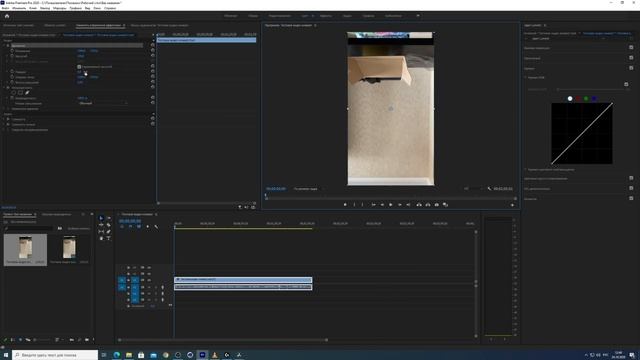This screenshot has height=360, width=640.
Task: Select the first project clip thumbnail
Action: click(x=25, y=248)
